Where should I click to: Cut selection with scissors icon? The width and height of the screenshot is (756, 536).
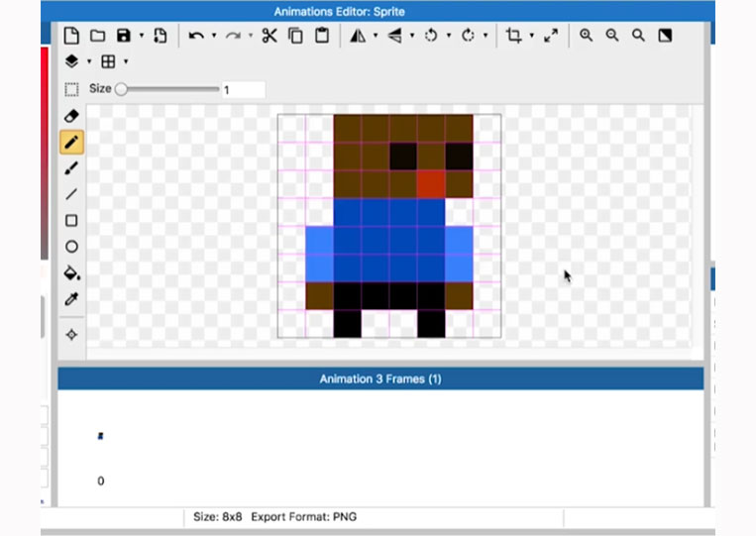270,36
